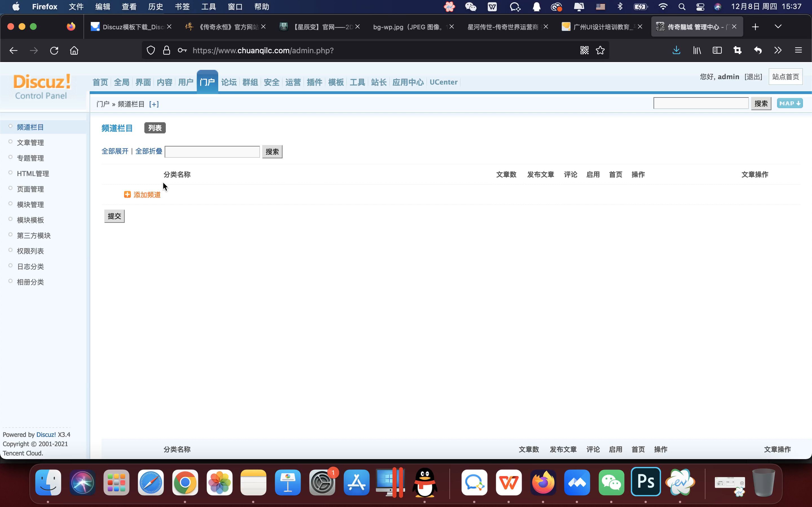
Task: Click the 提交 form button
Action: tap(114, 216)
